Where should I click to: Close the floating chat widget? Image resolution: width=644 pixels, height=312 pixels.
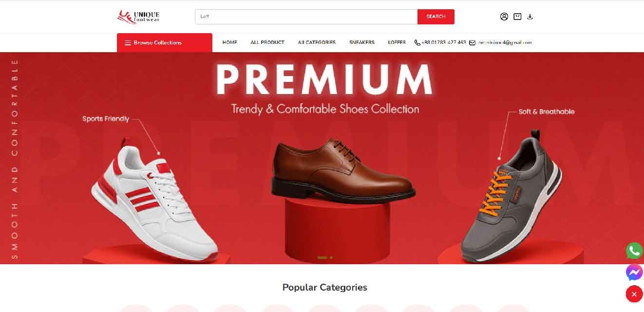[634, 294]
